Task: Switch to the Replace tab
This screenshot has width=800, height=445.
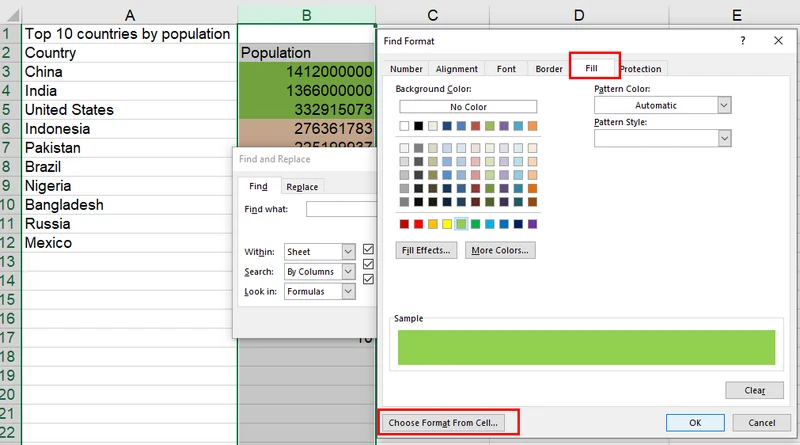Action: pos(302,187)
